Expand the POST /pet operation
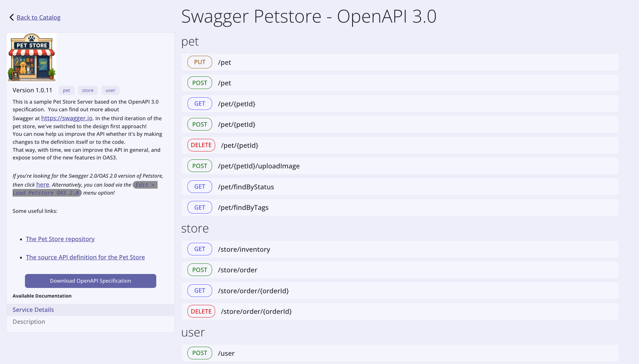Screen dimensions: 639x364 [400, 83]
